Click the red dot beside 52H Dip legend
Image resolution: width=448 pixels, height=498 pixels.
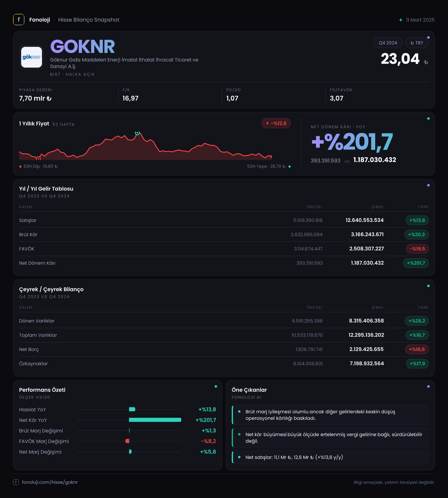[x=20, y=167]
